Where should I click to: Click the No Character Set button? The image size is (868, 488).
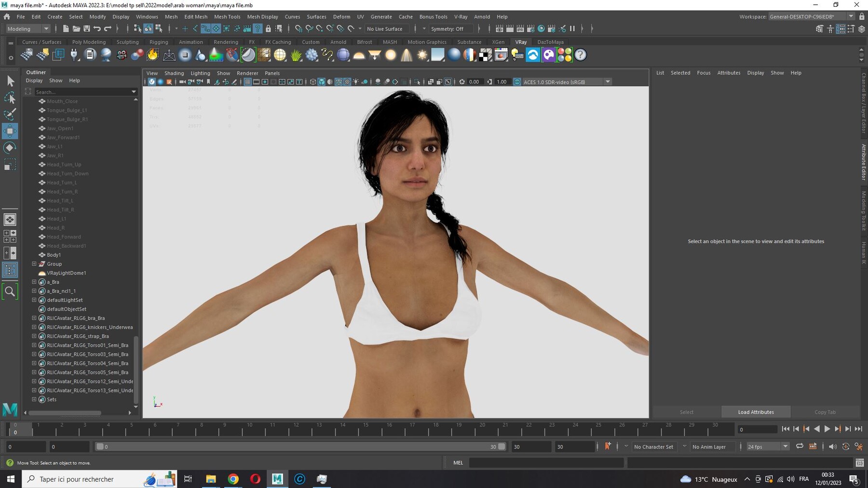tap(653, 447)
